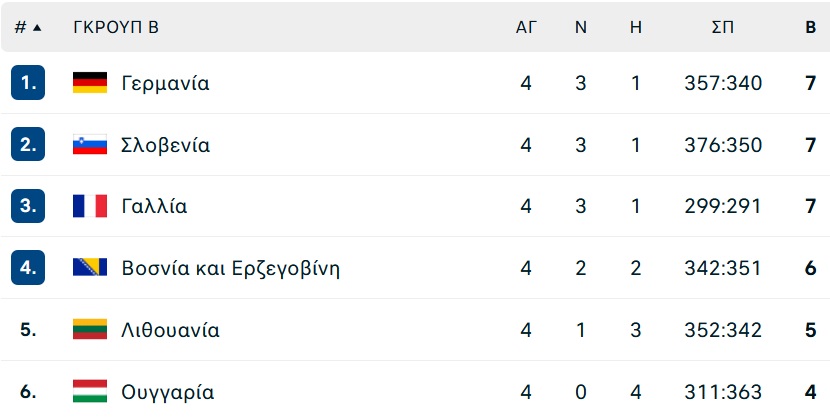Sort standings by Η losses column

(x=636, y=28)
